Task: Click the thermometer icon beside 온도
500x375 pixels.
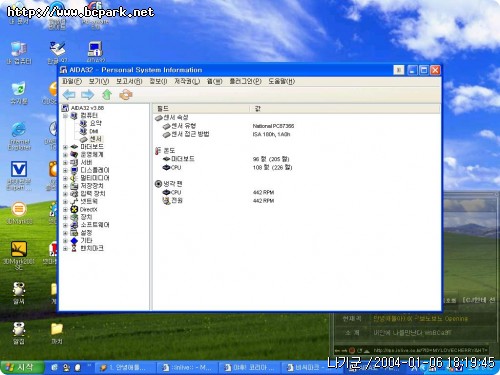Action: coord(158,151)
